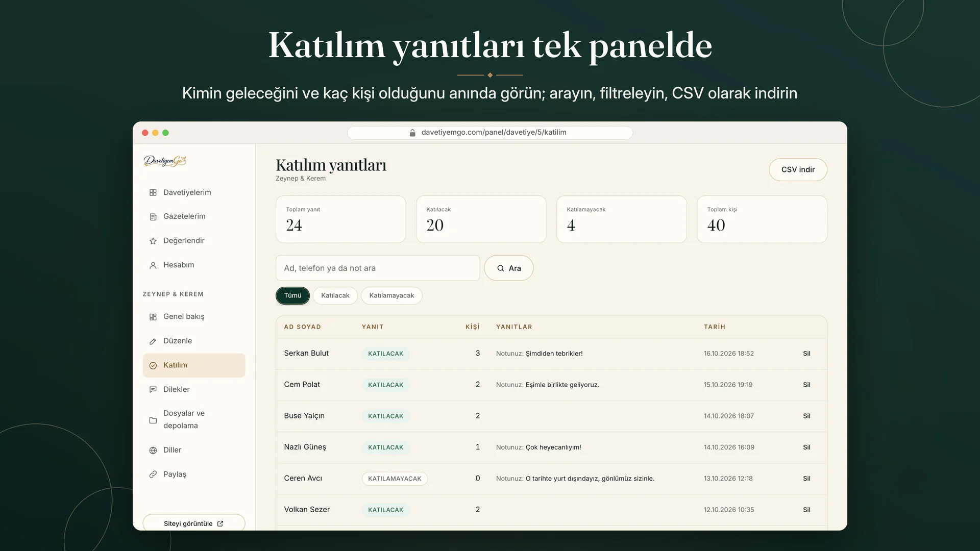
Task: Click the KATILAMAYACAK badge for Ceren Avcı
Action: (x=395, y=479)
